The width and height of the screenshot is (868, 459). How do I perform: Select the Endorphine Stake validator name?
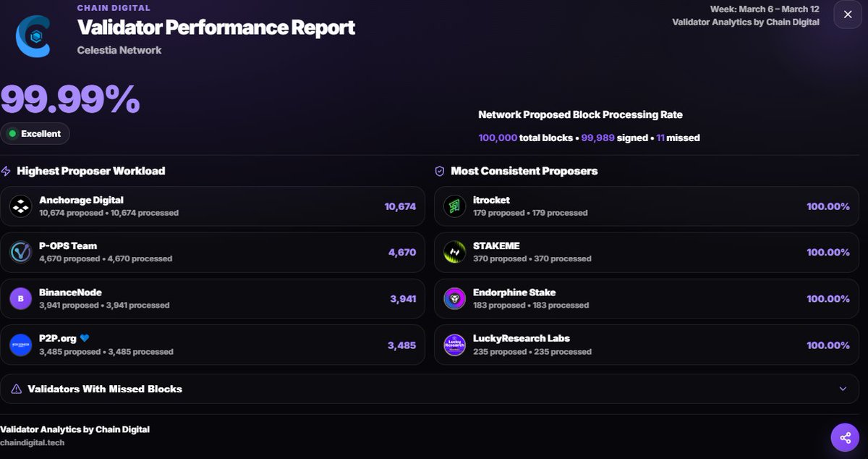click(514, 292)
